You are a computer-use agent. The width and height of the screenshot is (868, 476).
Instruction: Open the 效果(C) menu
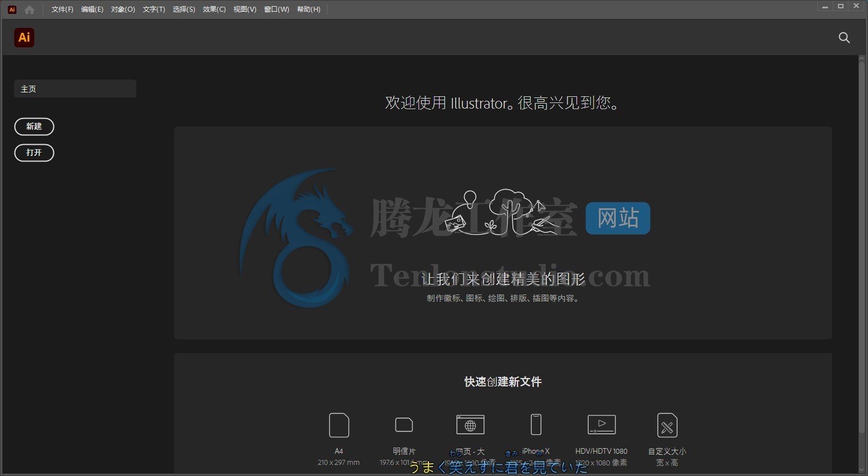point(214,9)
